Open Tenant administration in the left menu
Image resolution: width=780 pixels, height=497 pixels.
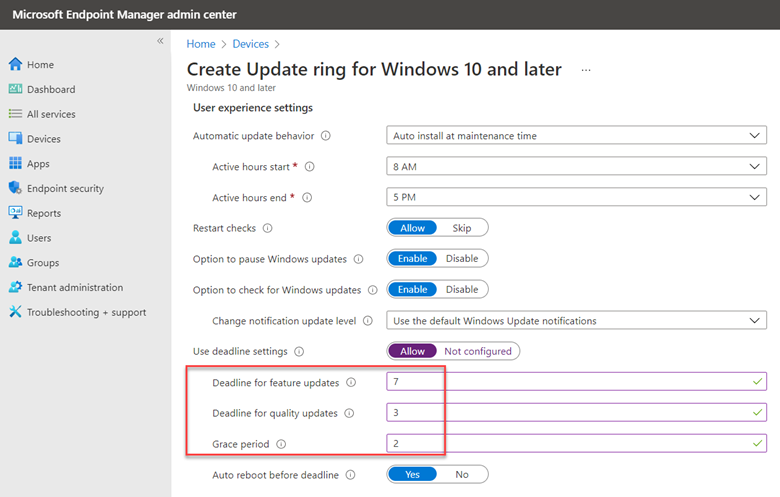pos(75,288)
